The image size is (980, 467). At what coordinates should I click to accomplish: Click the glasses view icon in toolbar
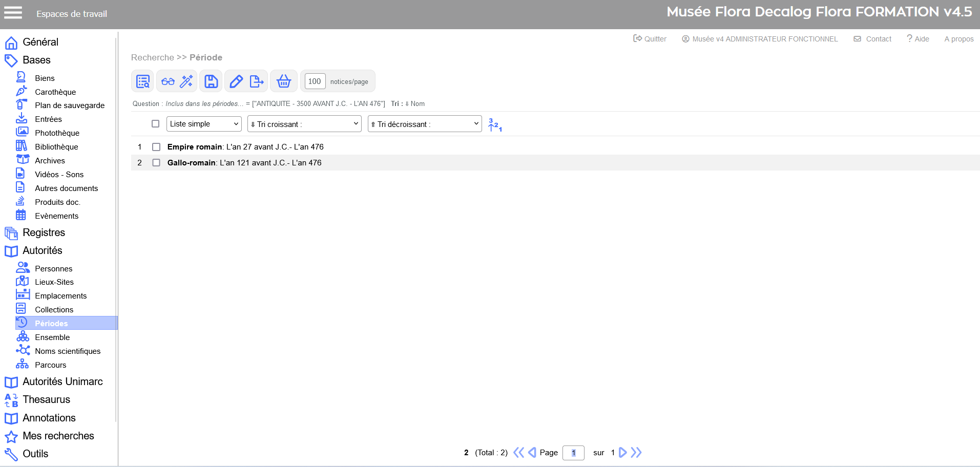click(x=168, y=81)
